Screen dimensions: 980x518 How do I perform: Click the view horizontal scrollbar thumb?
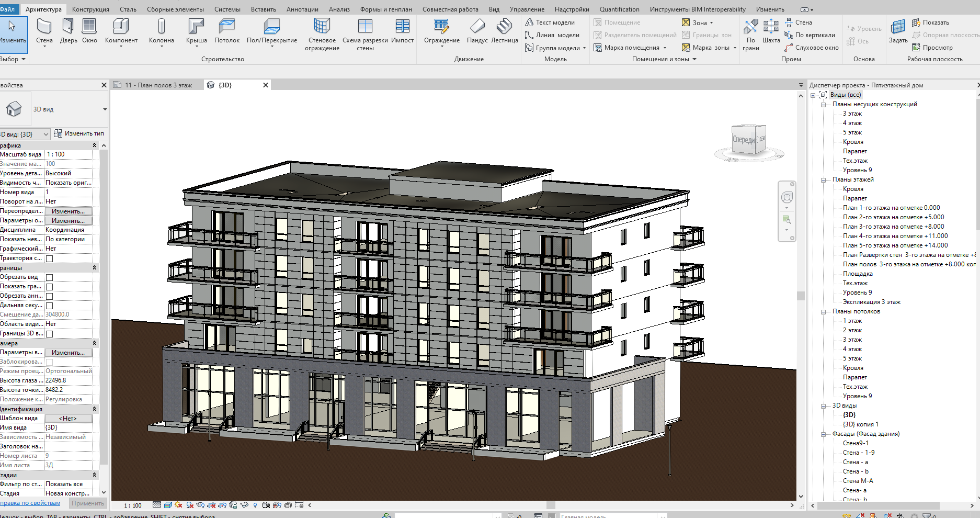coord(551,505)
